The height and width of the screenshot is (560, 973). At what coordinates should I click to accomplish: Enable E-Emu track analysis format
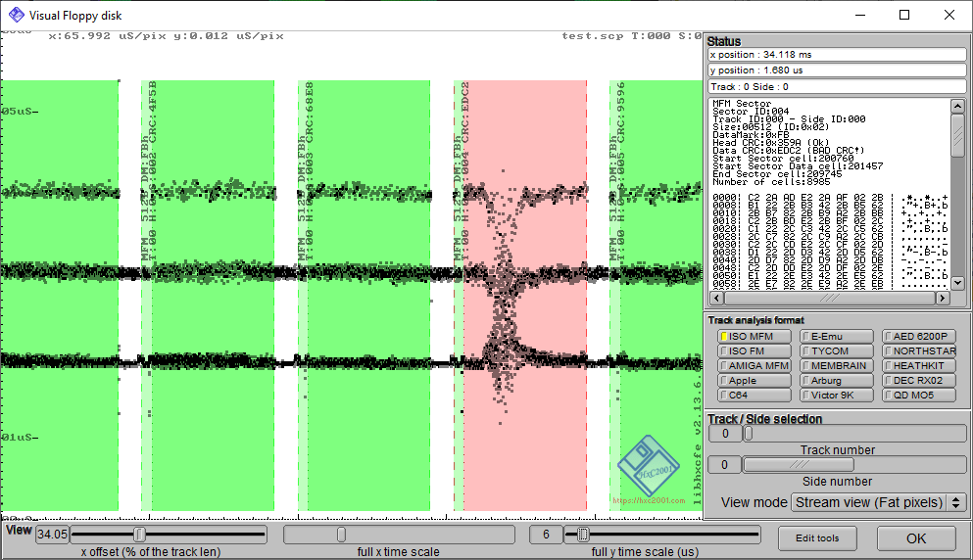[837, 336]
